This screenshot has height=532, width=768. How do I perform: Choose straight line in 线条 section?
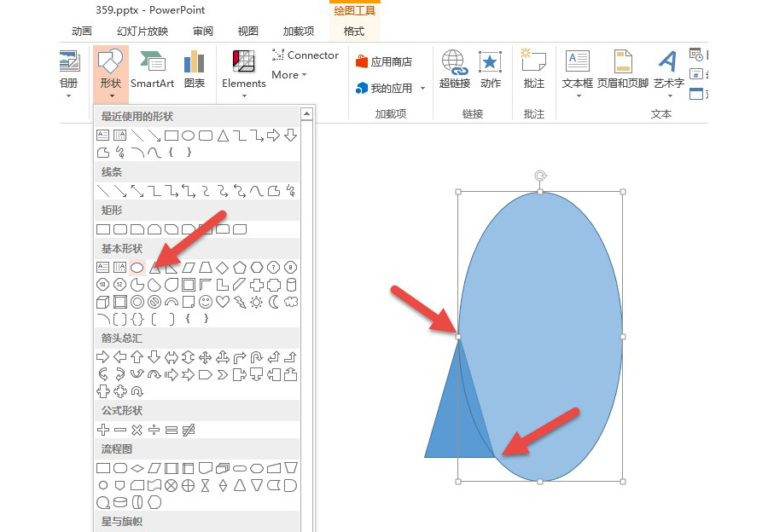[x=103, y=191]
